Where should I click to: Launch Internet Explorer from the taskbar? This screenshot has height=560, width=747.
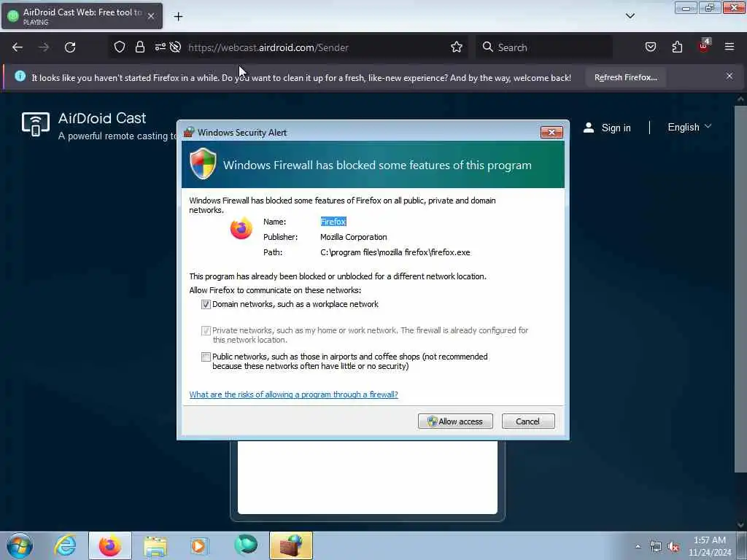click(x=65, y=545)
